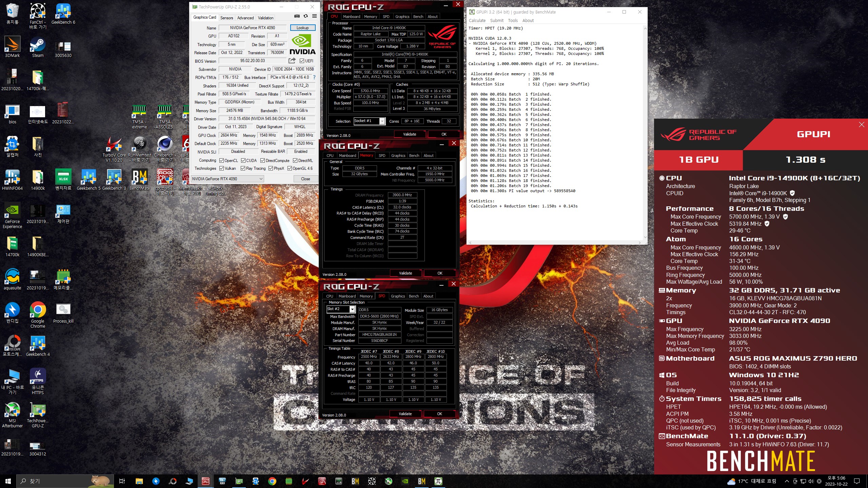
Task: Switch to Advanced tab in GPU-Z
Action: coord(245,18)
